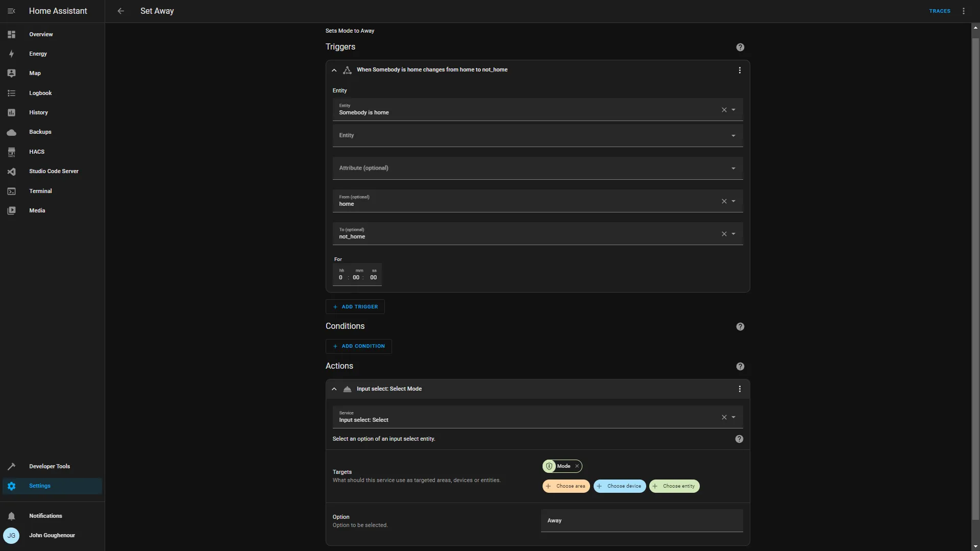
Task: Open help for Input select service description
Action: (739, 439)
